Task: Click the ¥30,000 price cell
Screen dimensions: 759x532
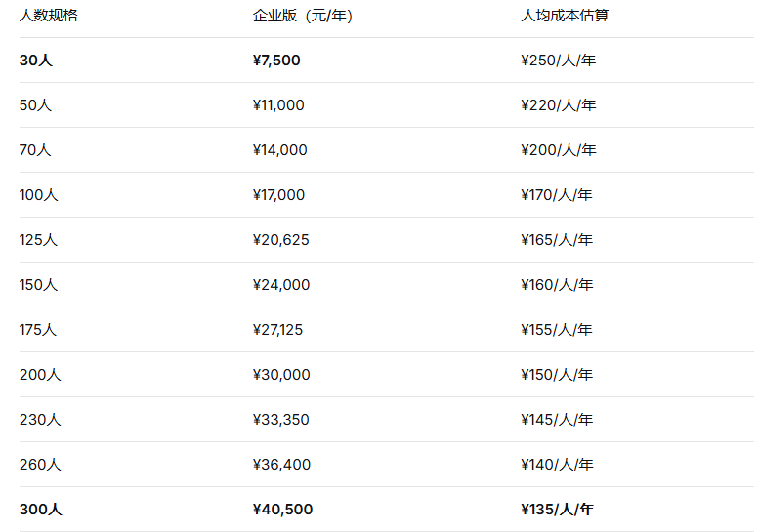Action: [281, 375]
